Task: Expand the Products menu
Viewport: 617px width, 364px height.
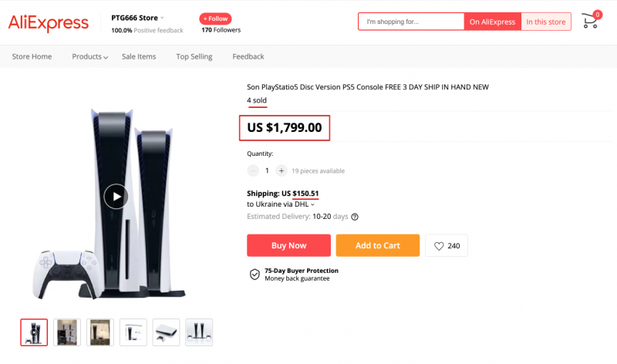Action: (89, 56)
